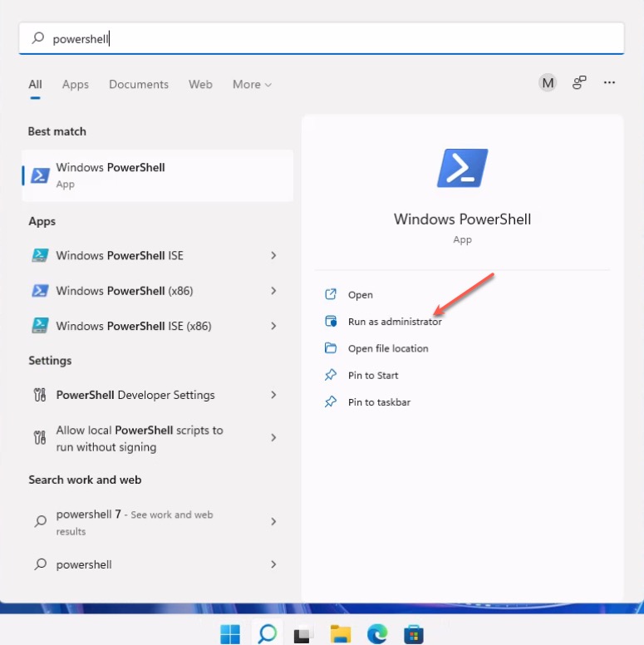Viewport: 644px width, 645px height.
Task: Expand the powershell 7 result chevron
Action: (x=273, y=522)
